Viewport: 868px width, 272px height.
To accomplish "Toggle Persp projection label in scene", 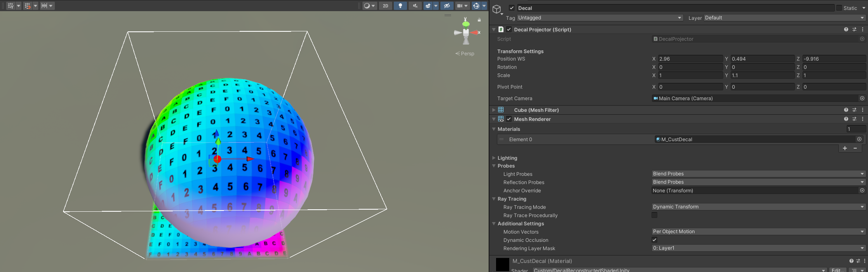I will coord(465,54).
